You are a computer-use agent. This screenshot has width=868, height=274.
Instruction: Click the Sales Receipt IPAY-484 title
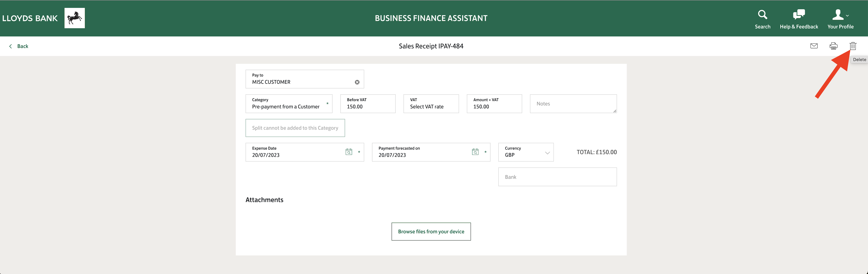coord(431,46)
